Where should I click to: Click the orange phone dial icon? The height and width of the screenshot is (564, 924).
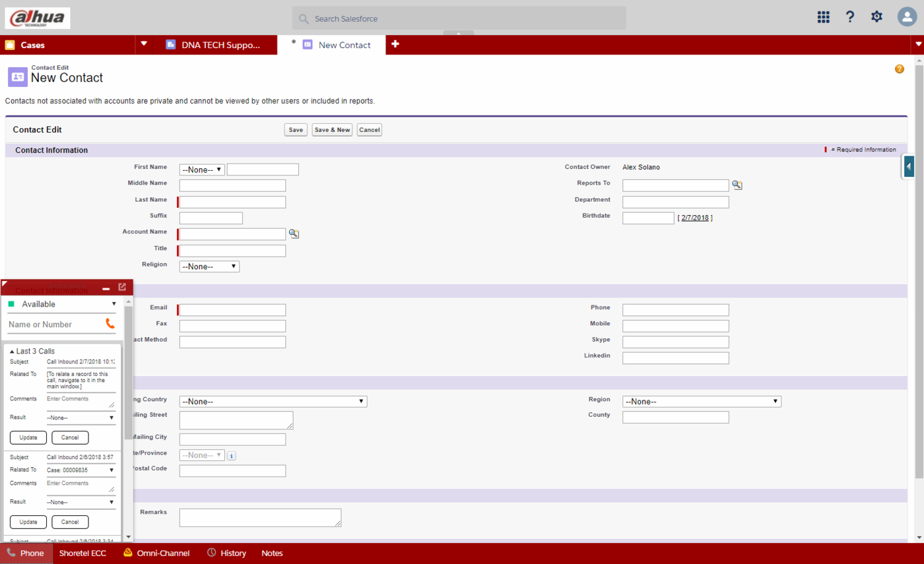point(110,324)
